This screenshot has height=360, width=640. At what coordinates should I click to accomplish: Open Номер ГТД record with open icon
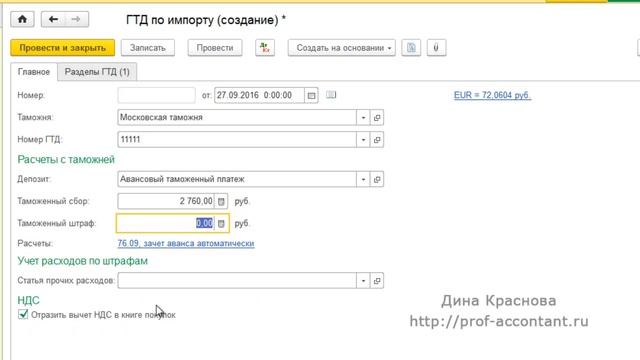(377, 140)
